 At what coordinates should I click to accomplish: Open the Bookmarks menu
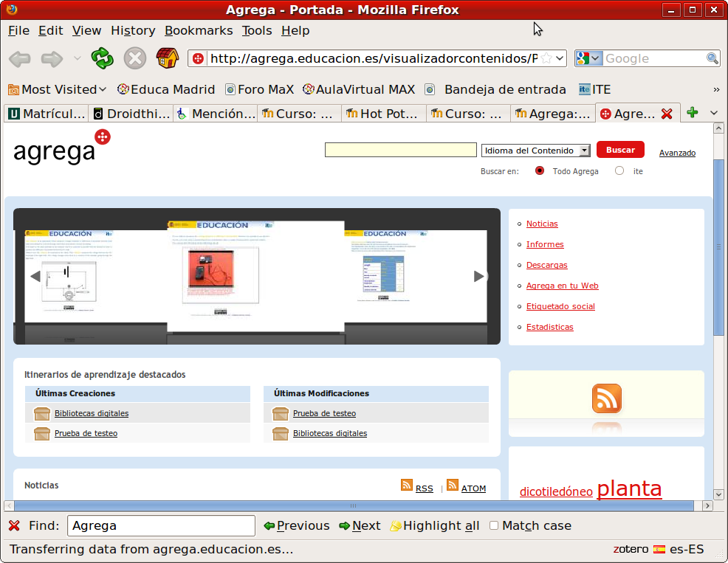tap(199, 31)
